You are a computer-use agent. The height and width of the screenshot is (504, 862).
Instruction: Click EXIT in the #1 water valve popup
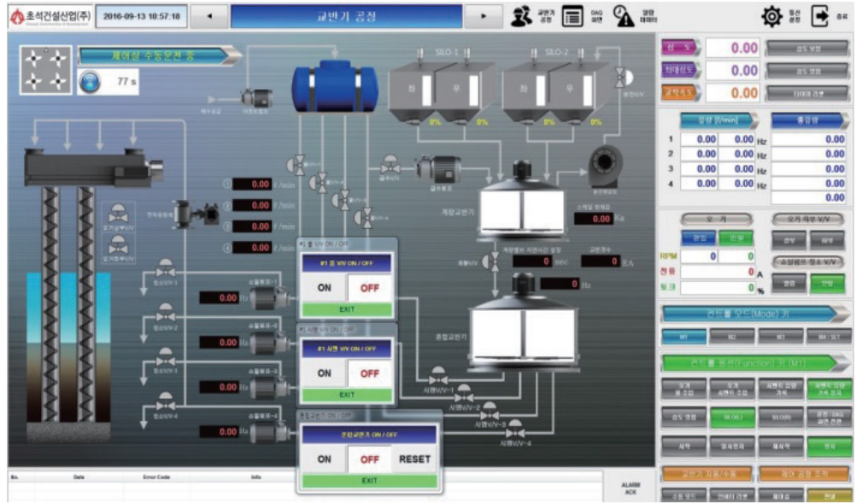346,309
